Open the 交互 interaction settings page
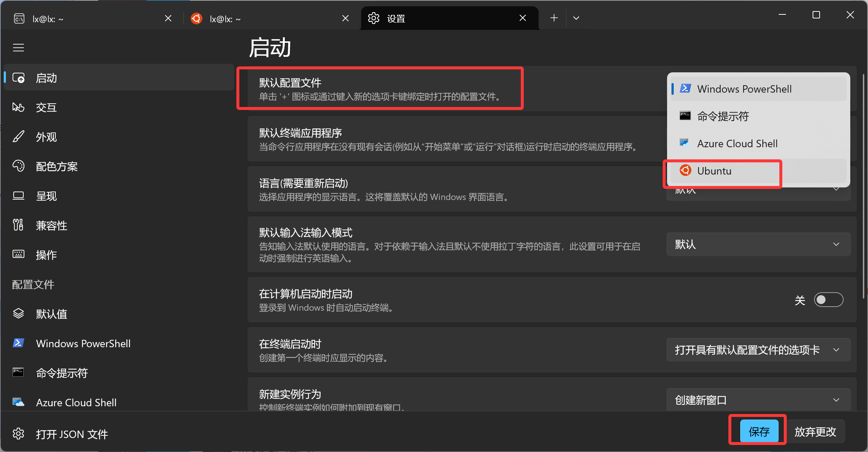The height and width of the screenshot is (452, 868). click(x=46, y=107)
